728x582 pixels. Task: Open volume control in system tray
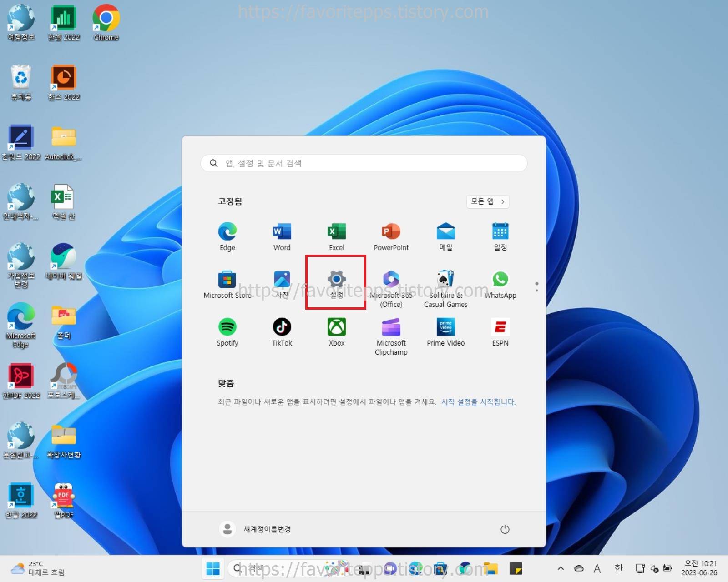655,569
